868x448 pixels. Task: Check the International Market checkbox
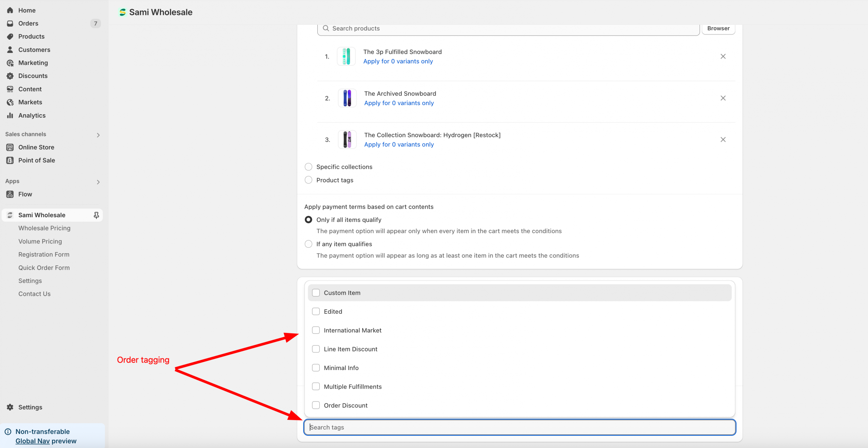316,330
